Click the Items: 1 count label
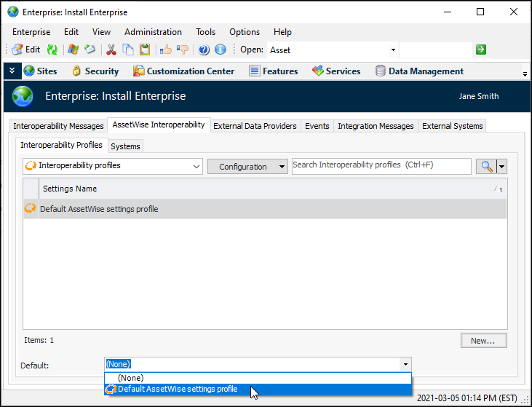 [39, 340]
